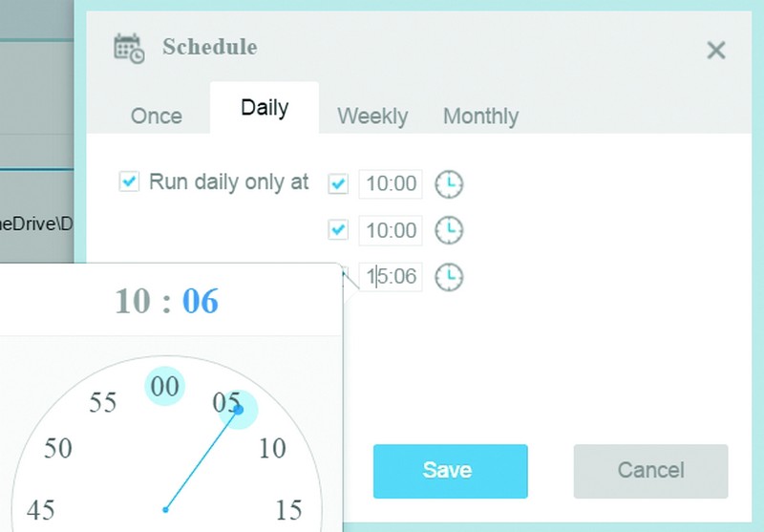Select the Daily tab
The image size is (764, 532).
pyautogui.click(x=265, y=108)
